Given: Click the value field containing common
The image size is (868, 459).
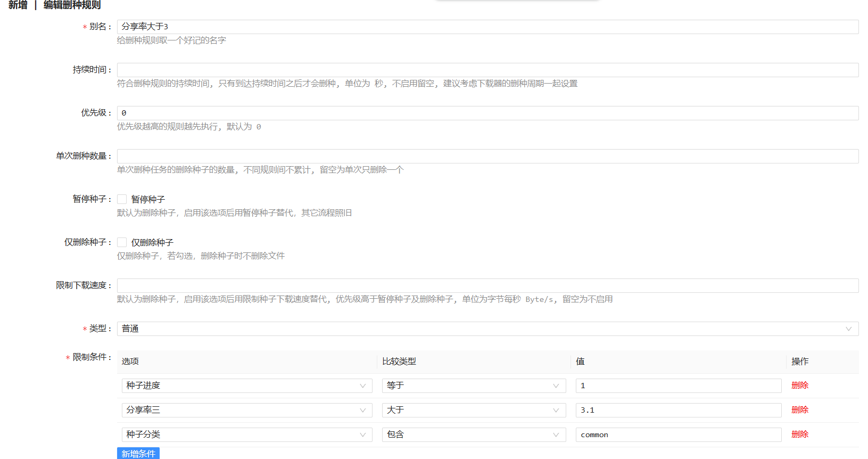Looking at the screenshot, I should coord(678,435).
